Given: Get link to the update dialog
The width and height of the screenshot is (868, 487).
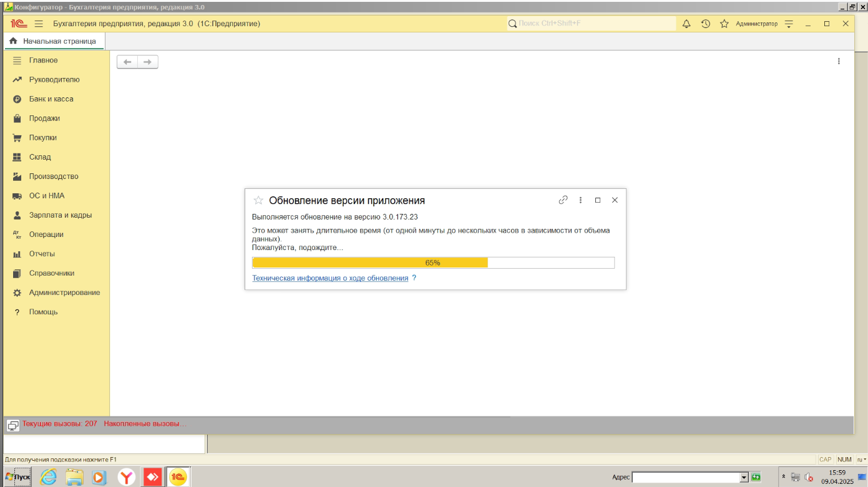Looking at the screenshot, I should click(x=563, y=200).
